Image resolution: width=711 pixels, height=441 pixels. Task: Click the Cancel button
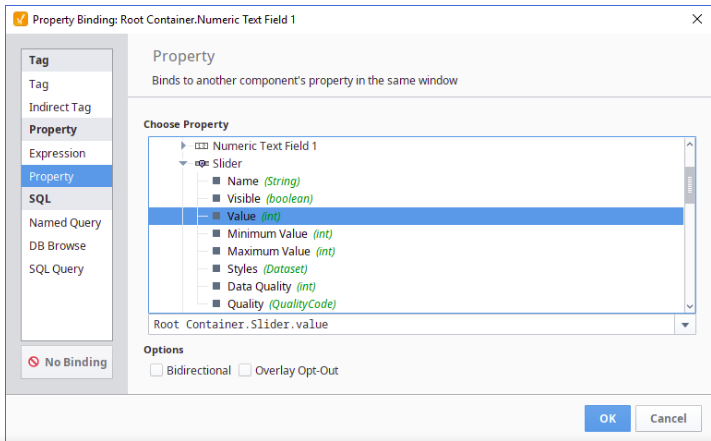pyautogui.click(x=668, y=418)
